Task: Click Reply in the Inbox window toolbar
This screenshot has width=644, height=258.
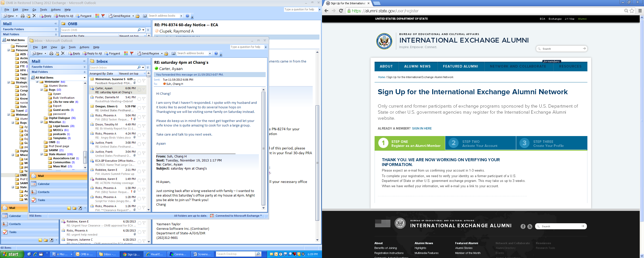Action: [x=74, y=53]
